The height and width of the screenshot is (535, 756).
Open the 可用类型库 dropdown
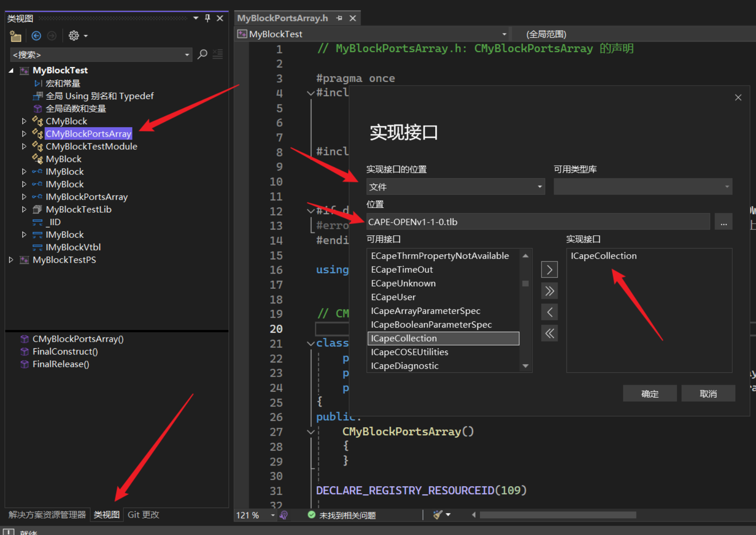(643, 187)
